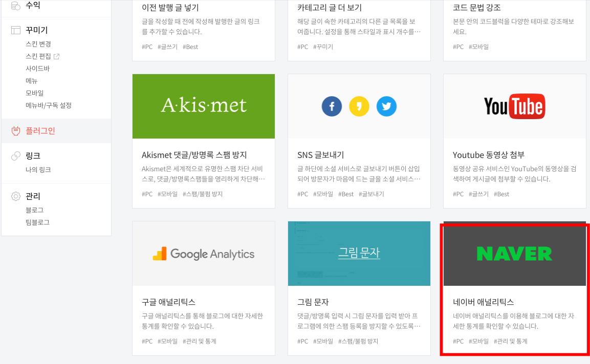This screenshot has height=364, width=590.
Task: Click the Google Analytics logo
Action: click(204, 254)
